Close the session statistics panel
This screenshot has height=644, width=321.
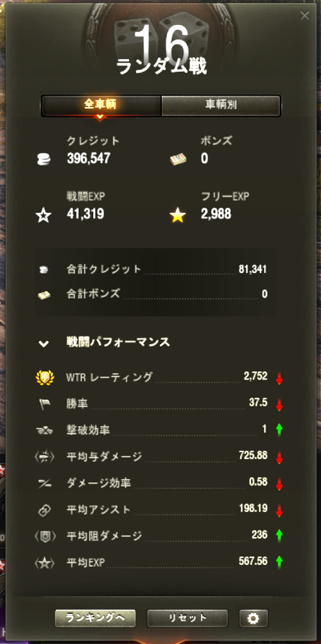(x=304, y=15)
